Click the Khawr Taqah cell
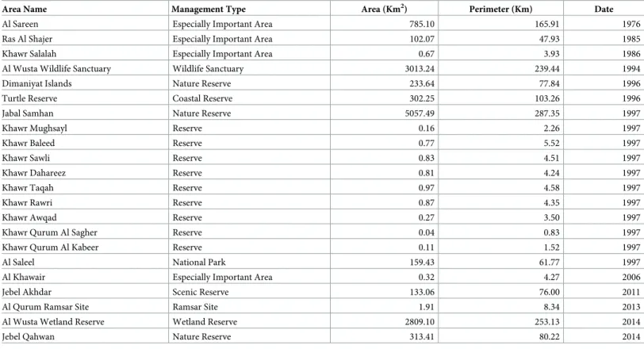 [x=28, y=188]
